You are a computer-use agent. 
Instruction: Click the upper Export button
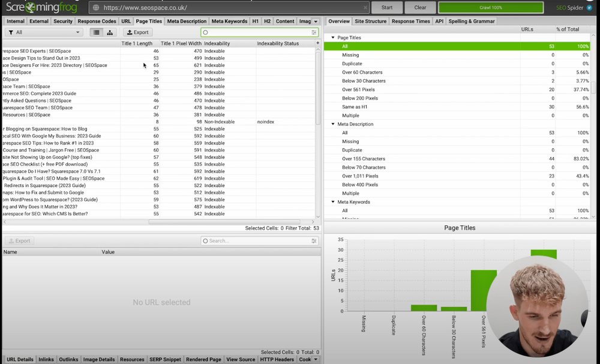[138, 32]
